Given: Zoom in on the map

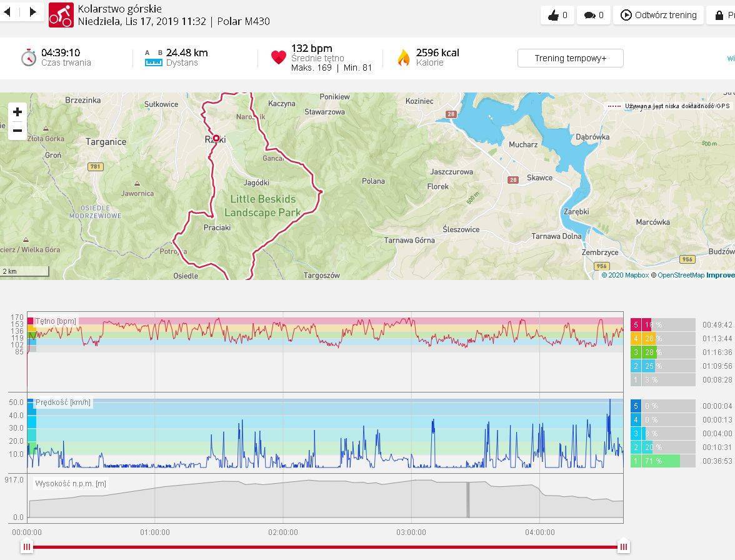Looking at the screenshot, I should tap(17, 112).
